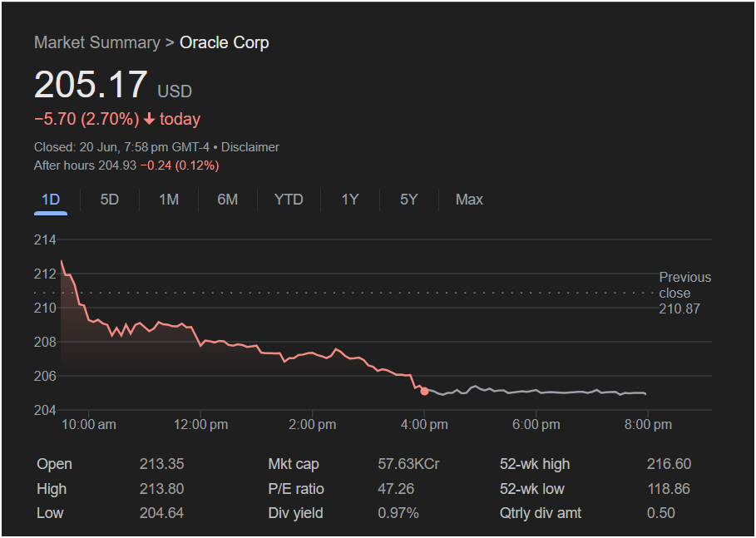Select the YTD tab
Viewport: 756px width, 538px height.
point(289,200)
